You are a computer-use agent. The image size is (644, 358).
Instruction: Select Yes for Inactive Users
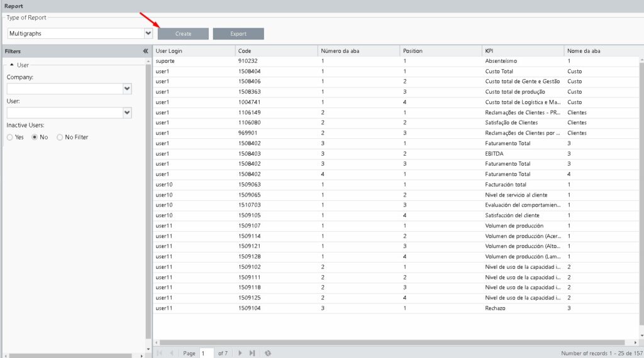(x=10, y=137)
